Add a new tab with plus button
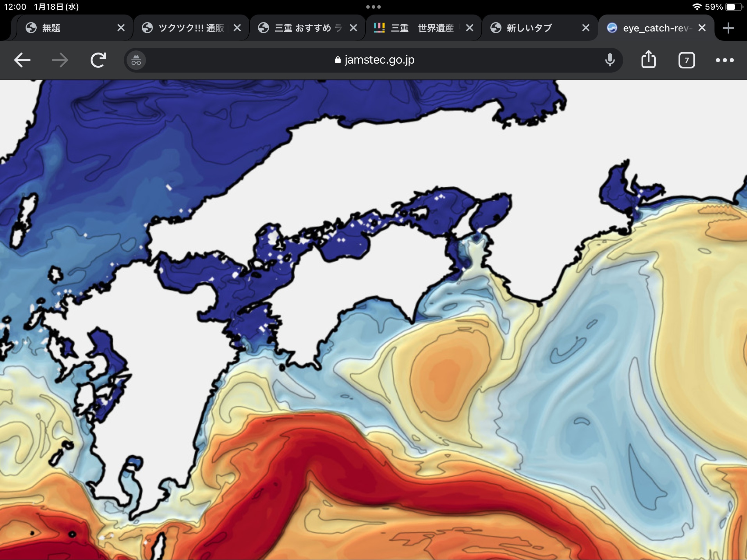The height and width of the screenshot is (560, 747). pyautogui.click(x=728, y=28)
